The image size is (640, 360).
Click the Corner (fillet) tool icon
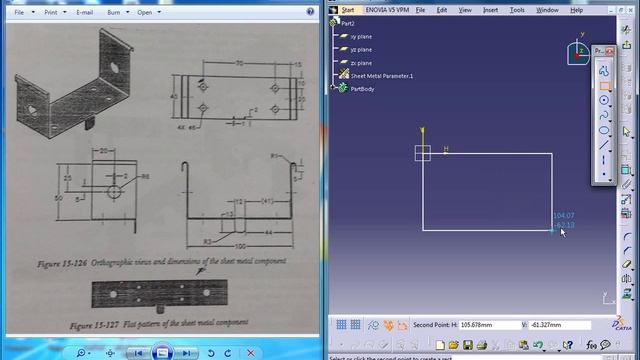[627, 236]
